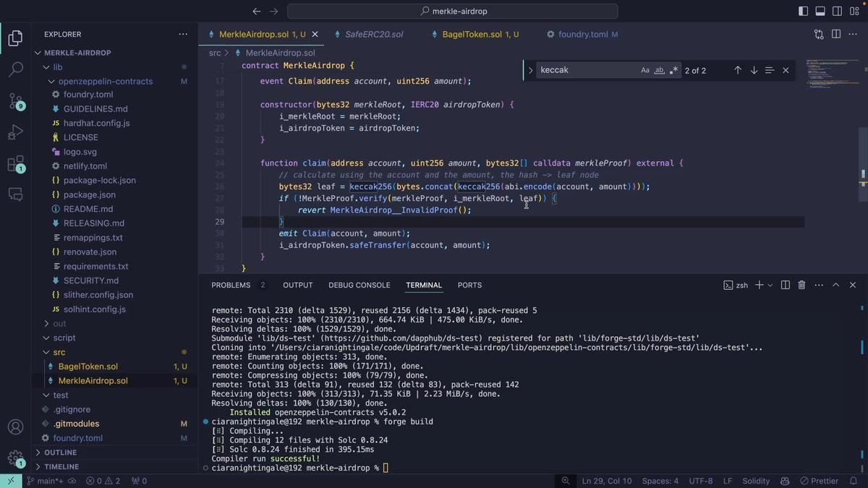Image resolution: width=868 pixels, height=488 pixels.
Task: Expand the test folder
Action: click(114, 395)
